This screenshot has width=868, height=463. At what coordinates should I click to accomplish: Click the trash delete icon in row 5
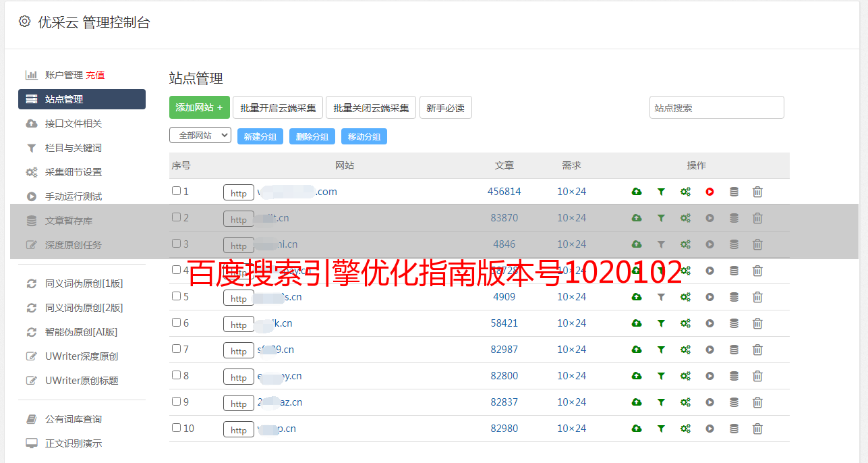[757, 297]
